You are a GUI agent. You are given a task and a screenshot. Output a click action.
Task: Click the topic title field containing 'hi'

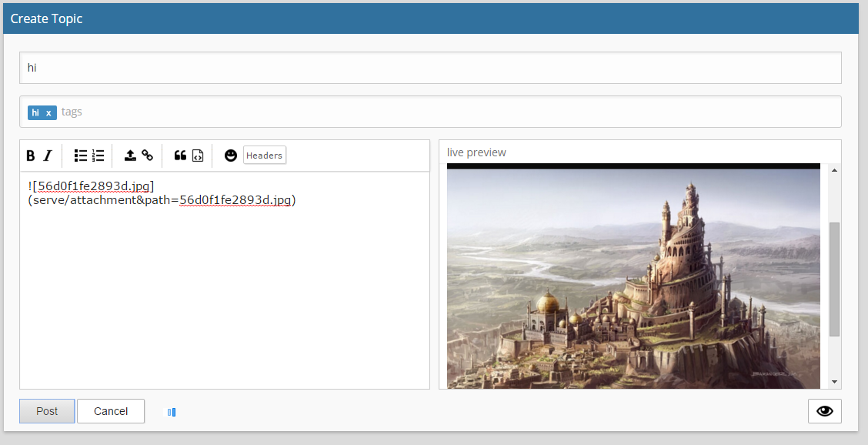point(430,68)
